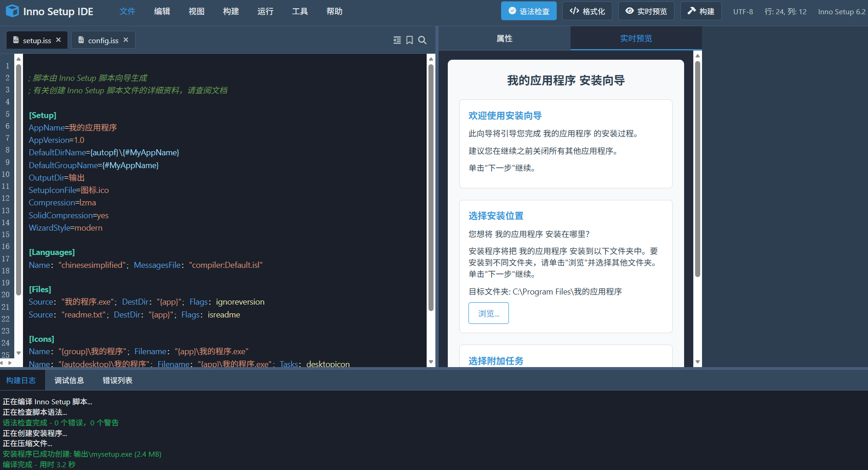The height and width of the screenshot is (470, 868).
Task: Click the 编译完成 - 用时 3.2 秒 log line
Action: pyautogui.click(x=39, y=464)
